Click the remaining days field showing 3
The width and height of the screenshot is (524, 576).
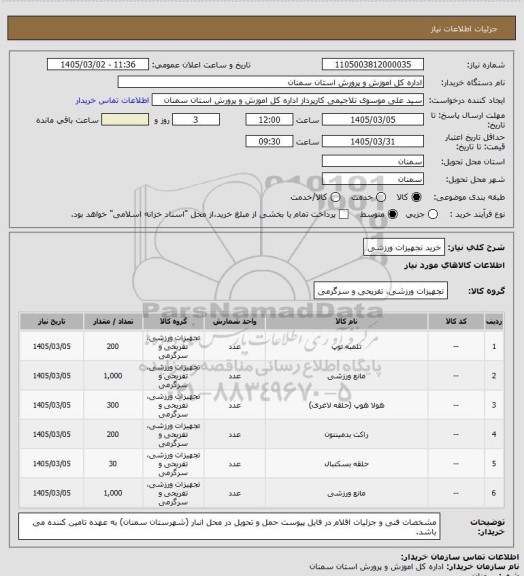[x=196, y=120]
